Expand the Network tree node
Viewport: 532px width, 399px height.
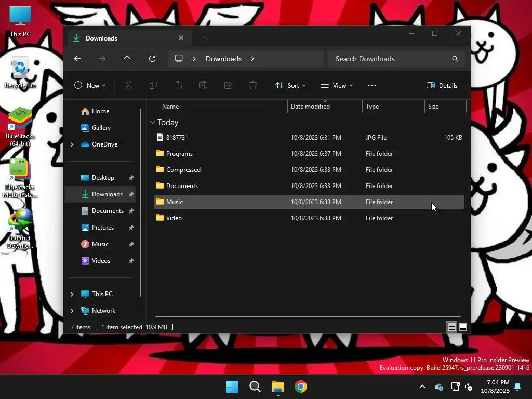click(x=72, y=311)
